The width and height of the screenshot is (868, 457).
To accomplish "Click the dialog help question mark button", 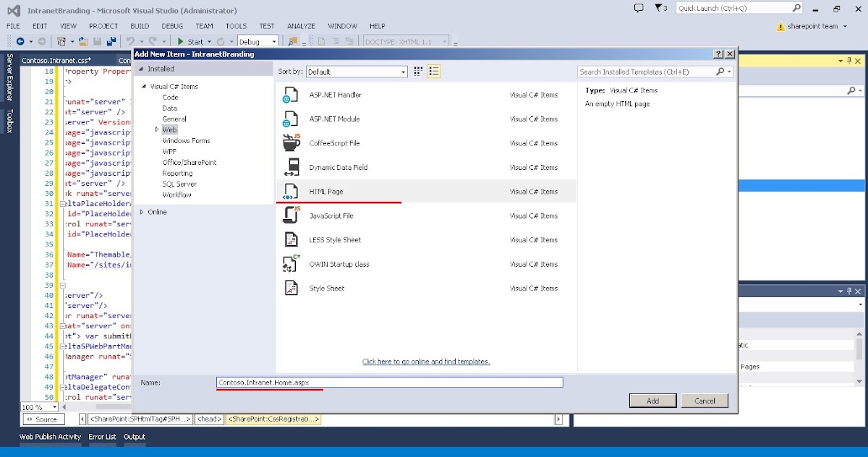I will [x=718, y=54].
